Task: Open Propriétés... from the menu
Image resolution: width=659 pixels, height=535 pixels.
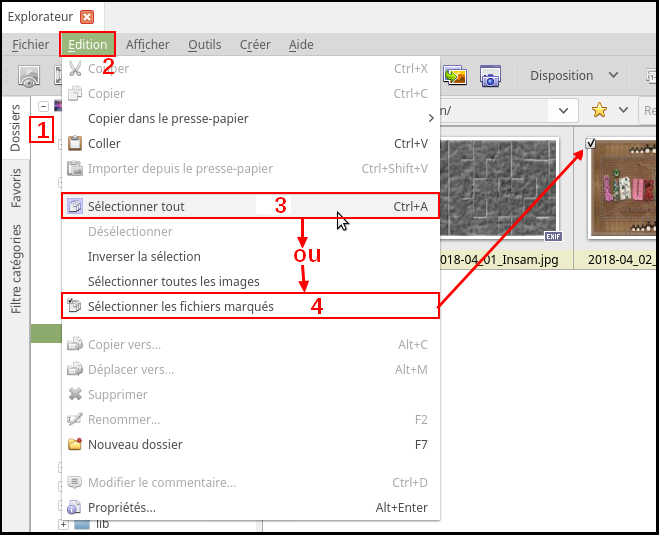Action: pyautogui.click(x=250, y=507)
